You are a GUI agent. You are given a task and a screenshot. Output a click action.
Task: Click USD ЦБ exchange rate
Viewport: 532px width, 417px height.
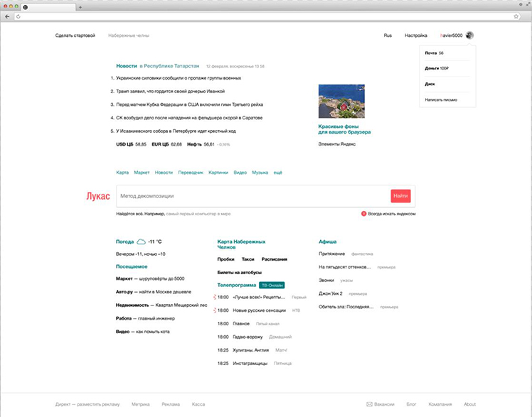pyautogui.click(x=132, y=144)
